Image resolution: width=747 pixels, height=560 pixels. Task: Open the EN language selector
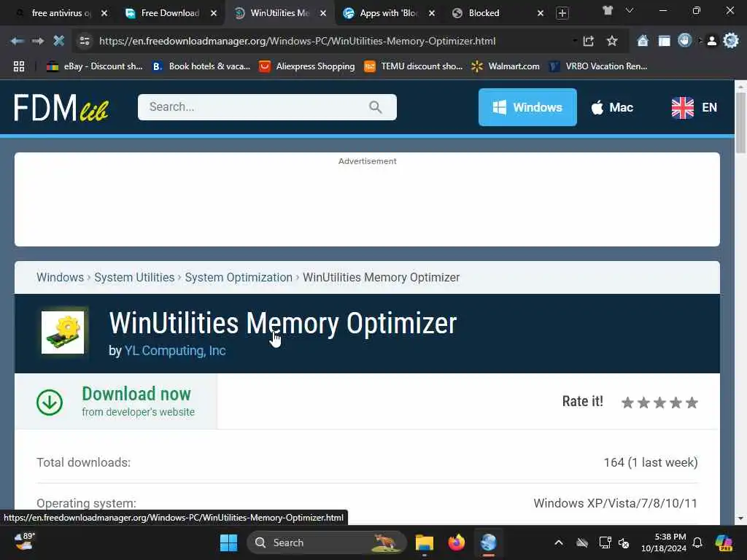694,107
